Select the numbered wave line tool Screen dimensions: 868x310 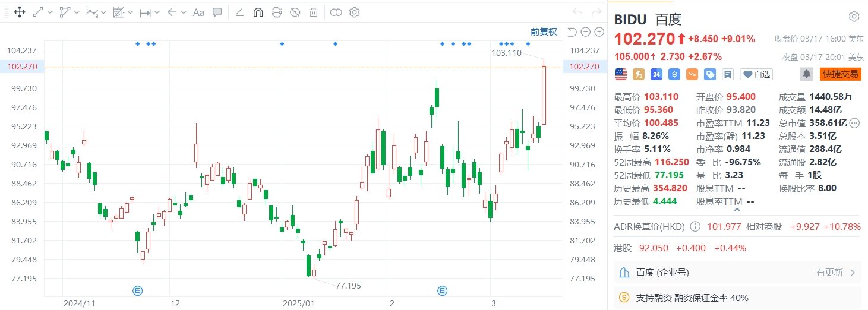[x=91, y=12]
